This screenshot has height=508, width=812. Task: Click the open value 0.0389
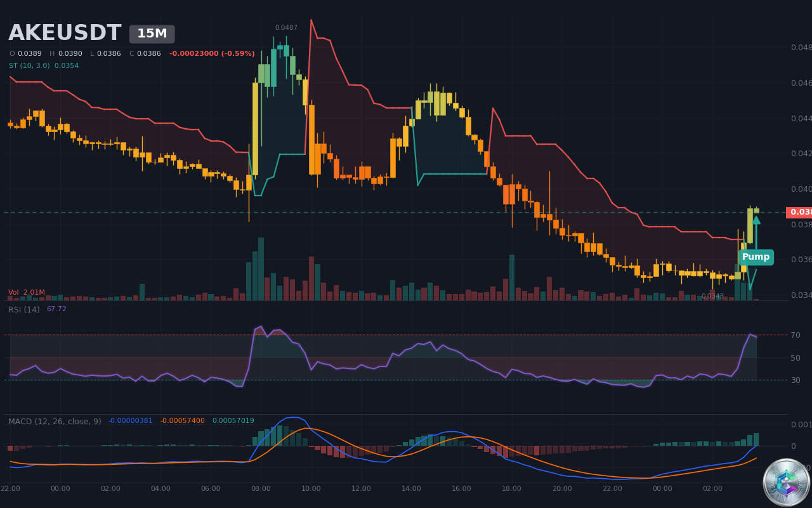click(x=29, y=54)
